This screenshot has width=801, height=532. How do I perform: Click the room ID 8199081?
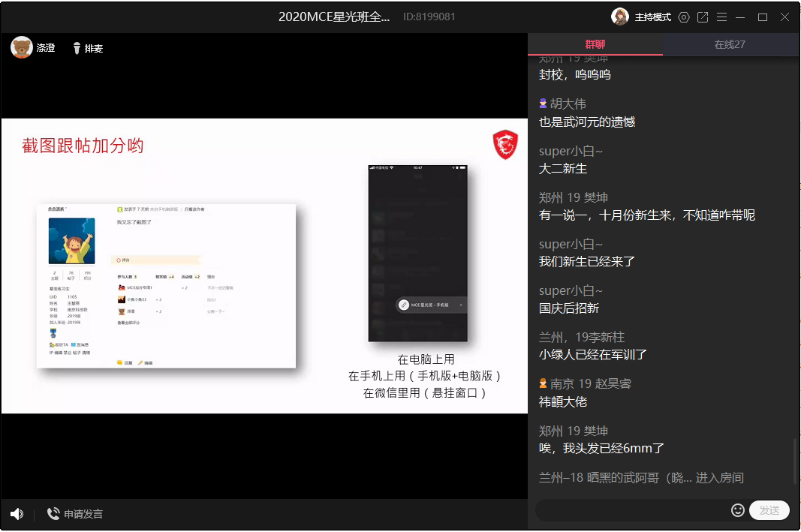pyautogui.click(x=429, y=17)
